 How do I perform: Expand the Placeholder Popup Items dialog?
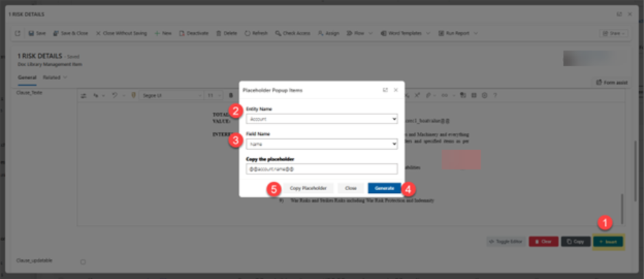(385, 90)
